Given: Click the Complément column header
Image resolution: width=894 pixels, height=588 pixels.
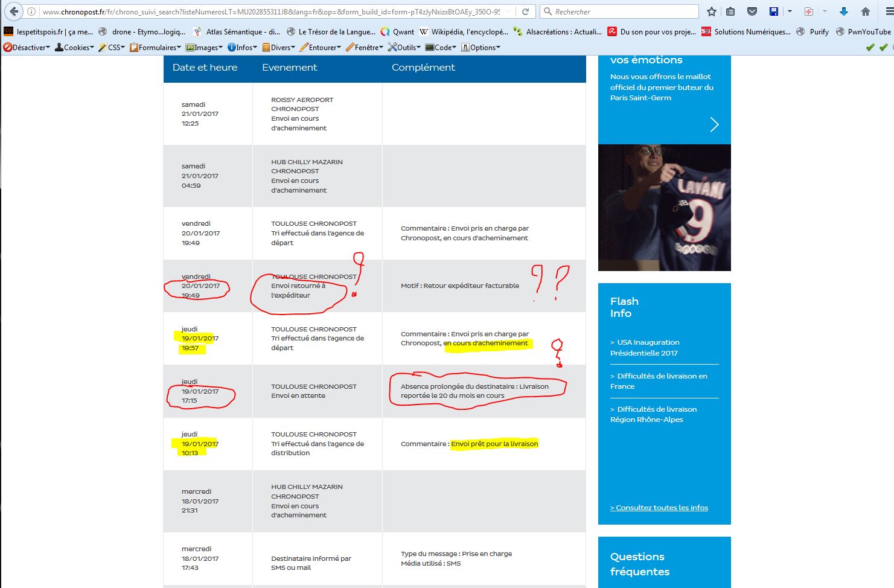Looking at the screenshot, I should click(x=423, y=68).
